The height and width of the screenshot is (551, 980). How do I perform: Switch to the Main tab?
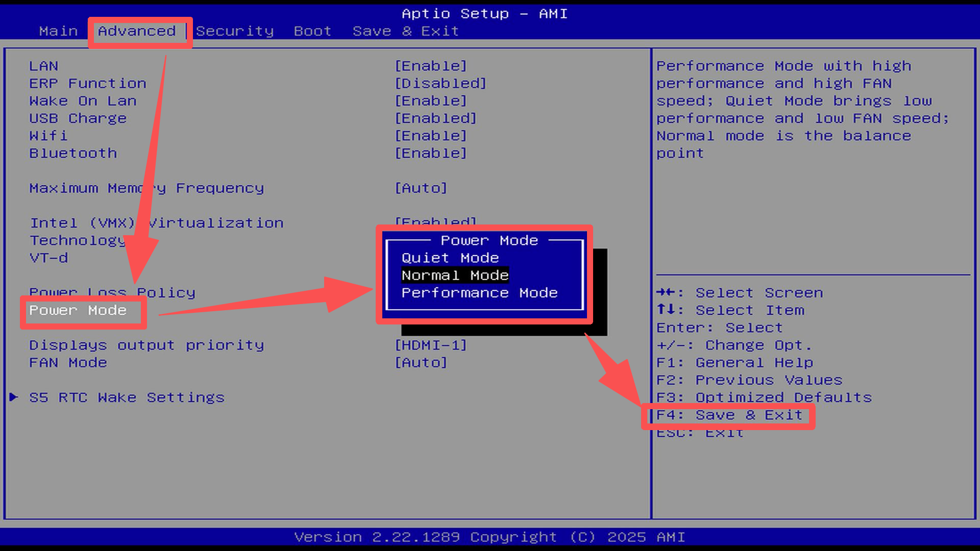pyautogui.click(x=58, y=31)
